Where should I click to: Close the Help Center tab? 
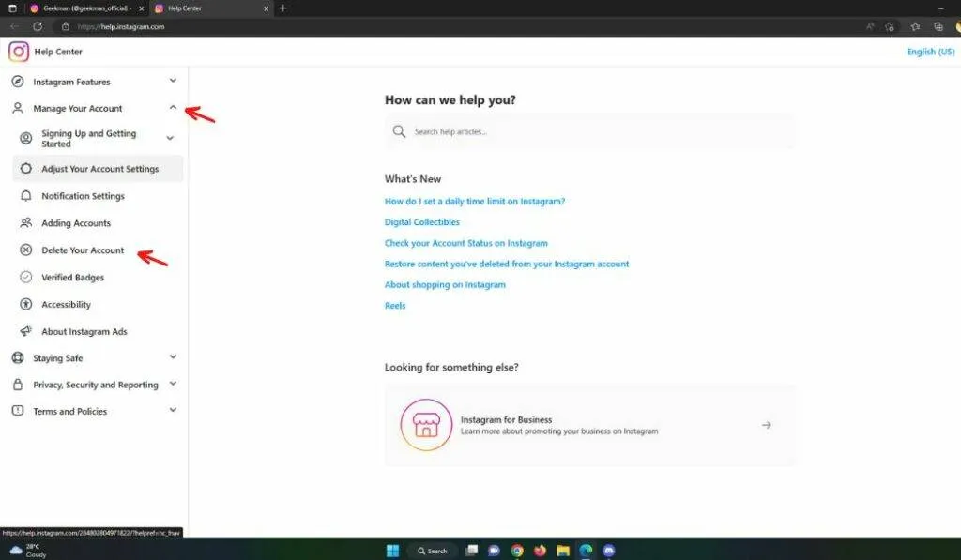click(x=266, y=8)
